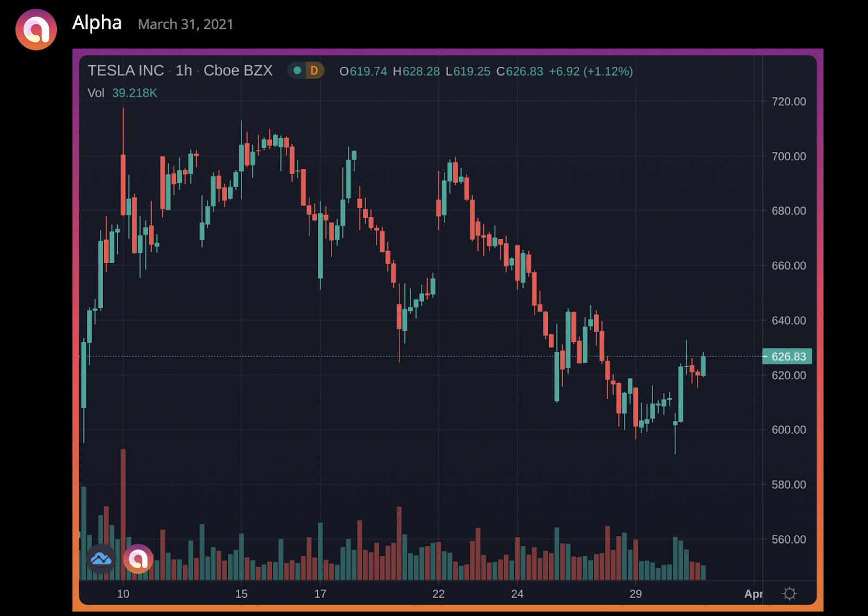
Task: Click date label 17 on time axis
Action: click(x=320, y=594)
